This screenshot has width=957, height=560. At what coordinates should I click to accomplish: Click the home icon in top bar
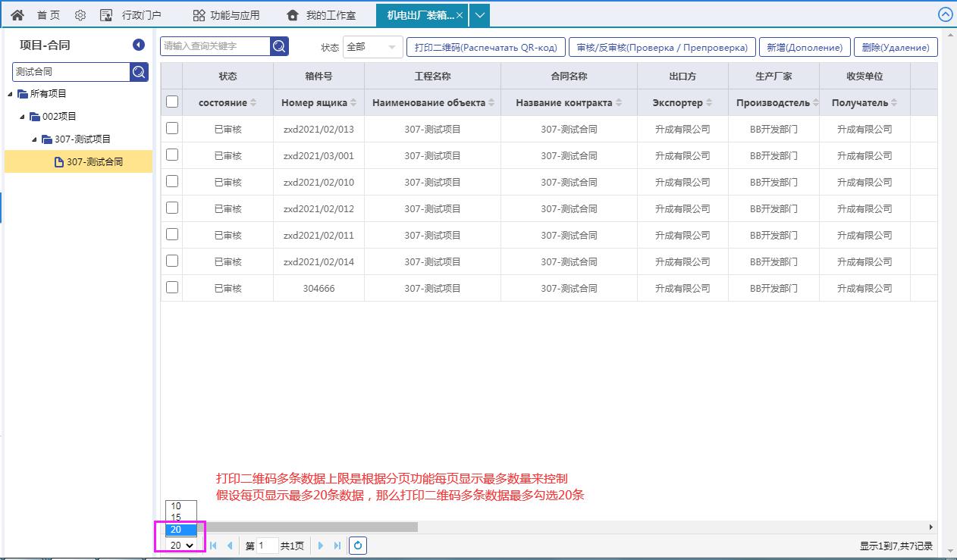click(17, 15)
